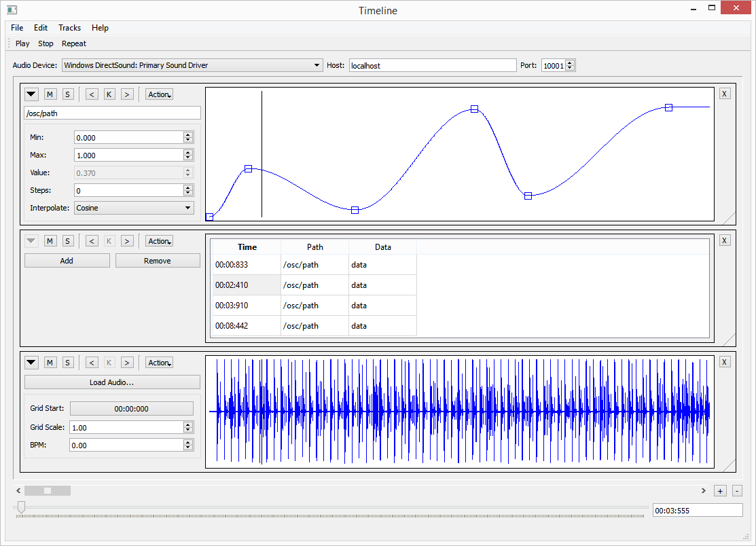Viewport: 756px width, 546px height.
Task: Remove first track with its X button
Action: tap(725, 94)
